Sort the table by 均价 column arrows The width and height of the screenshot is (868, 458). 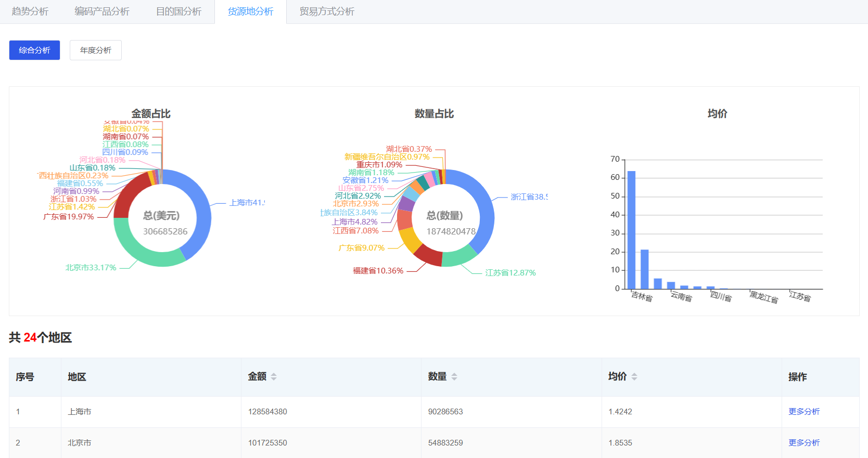[634, 377]
